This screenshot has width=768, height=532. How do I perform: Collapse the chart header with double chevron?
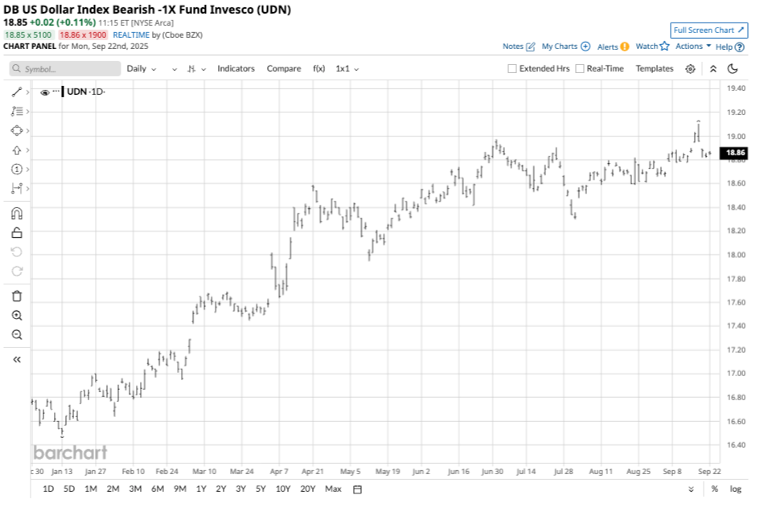click(x=713, y=69)
